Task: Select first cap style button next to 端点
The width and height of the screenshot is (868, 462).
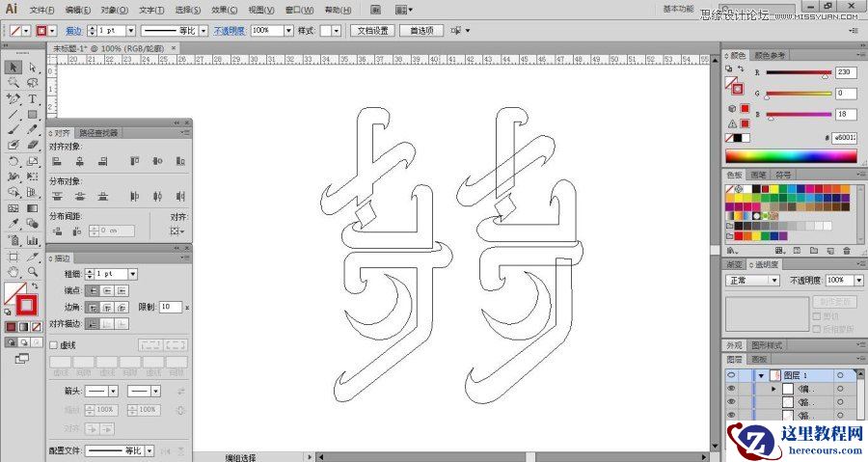Action: pos(93,290)
